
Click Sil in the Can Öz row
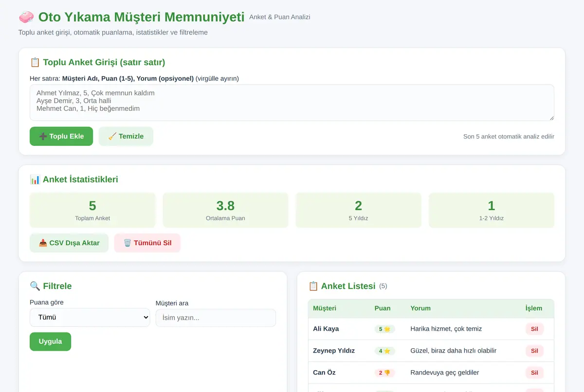coord(534,373)
